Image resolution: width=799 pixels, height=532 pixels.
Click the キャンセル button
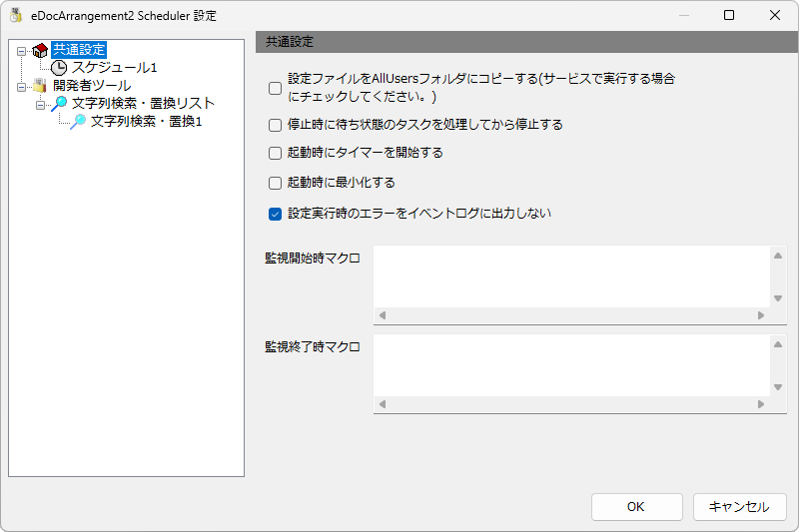point(739,506)
